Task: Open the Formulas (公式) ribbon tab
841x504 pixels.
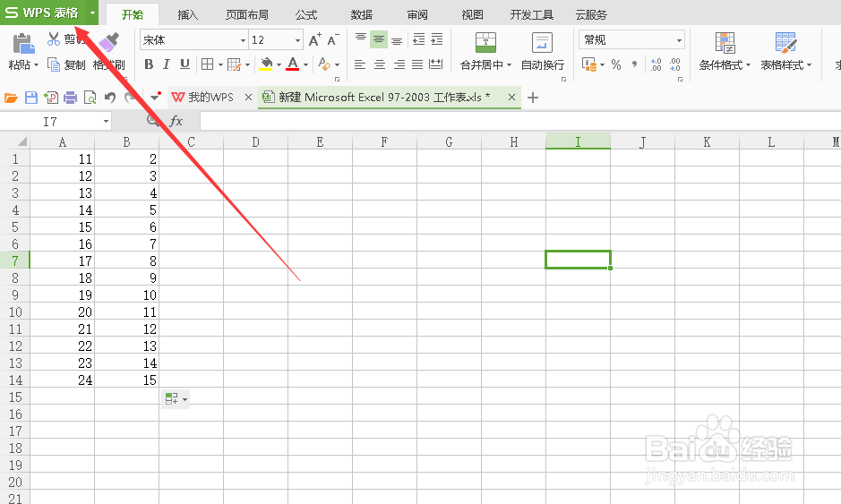Action: point(306,14)
